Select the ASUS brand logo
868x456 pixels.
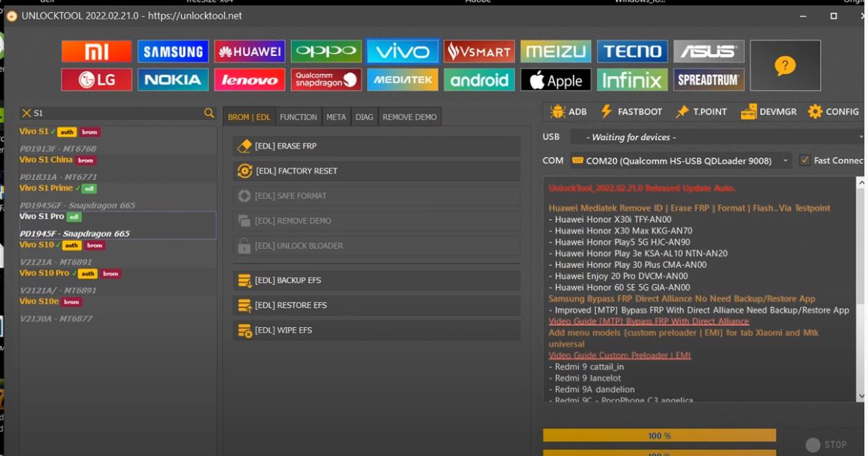[709, 51]
